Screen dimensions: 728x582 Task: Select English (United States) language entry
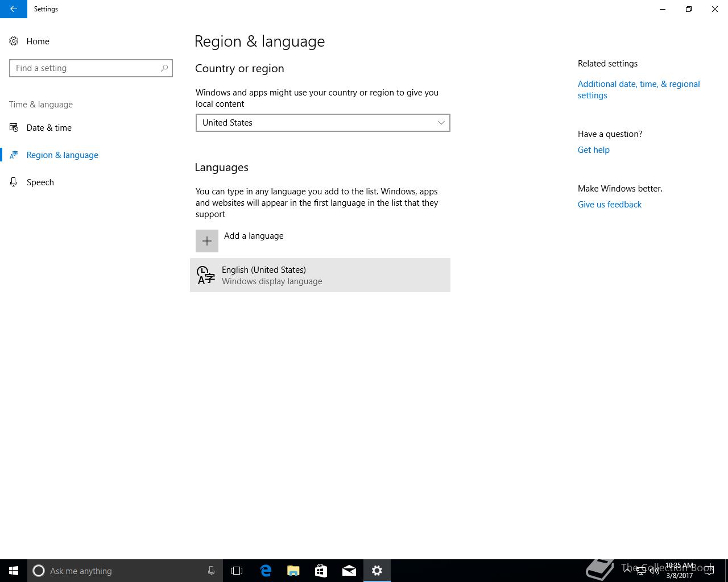point(320,275)
